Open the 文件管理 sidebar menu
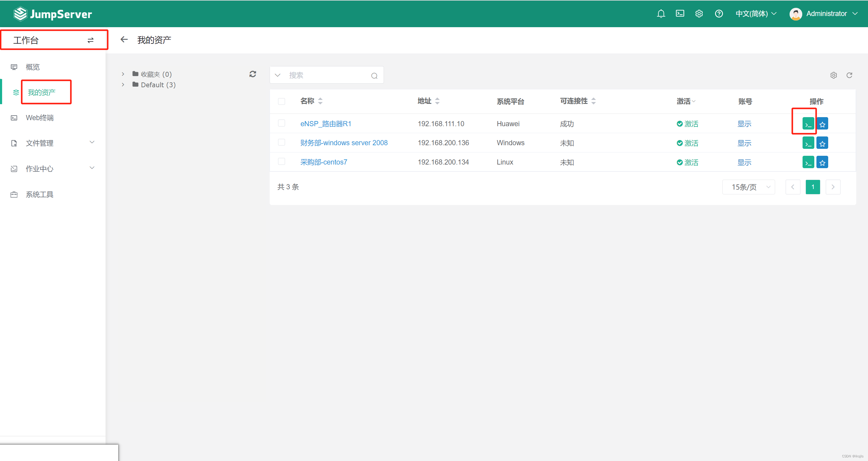Image resolution: width=868 pixels, height=461 pixels. pos(40,143)
